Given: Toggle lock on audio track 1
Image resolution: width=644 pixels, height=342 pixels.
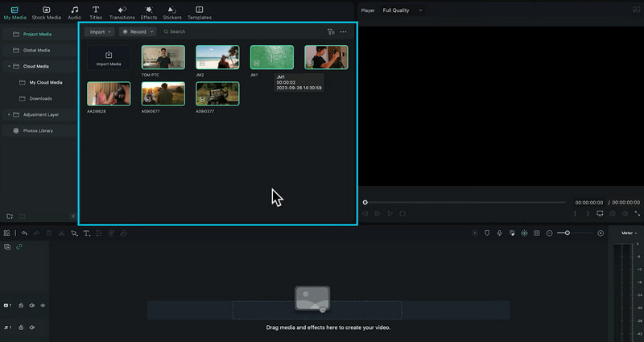Looking at the screenshot, I should [x=21, y=328].
